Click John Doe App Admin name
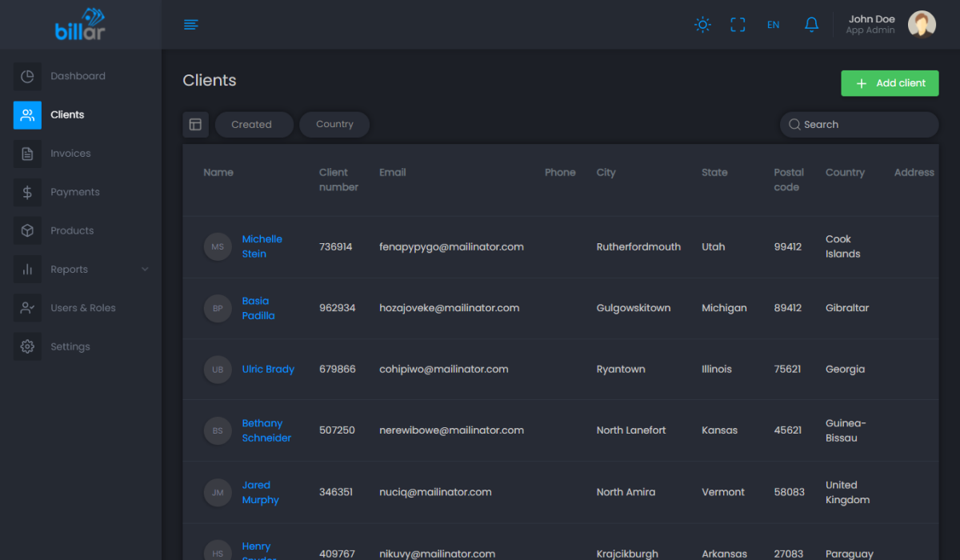This screenshot has height=560, width=960. click(871, 25)
